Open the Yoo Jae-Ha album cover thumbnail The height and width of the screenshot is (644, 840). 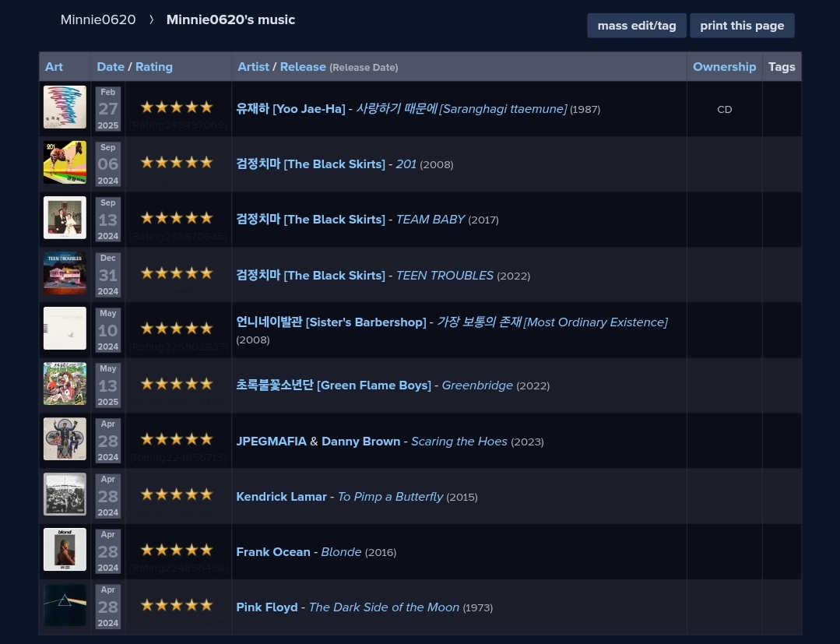[65, 107]
